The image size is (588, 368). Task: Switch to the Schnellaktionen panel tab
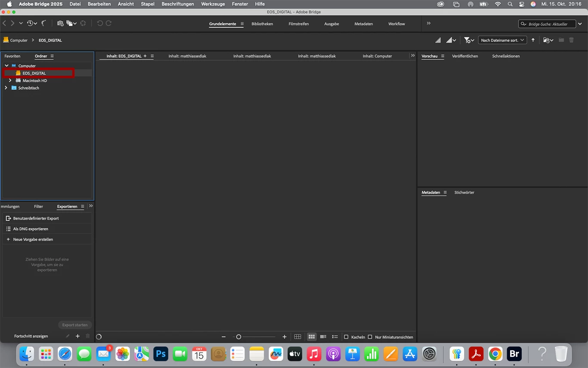click(506, 56)
